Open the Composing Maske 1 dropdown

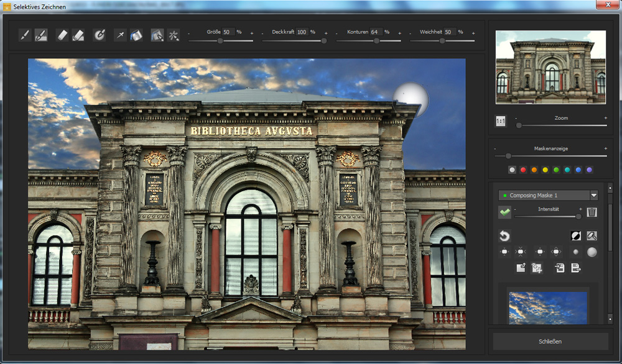click(593, 195)
